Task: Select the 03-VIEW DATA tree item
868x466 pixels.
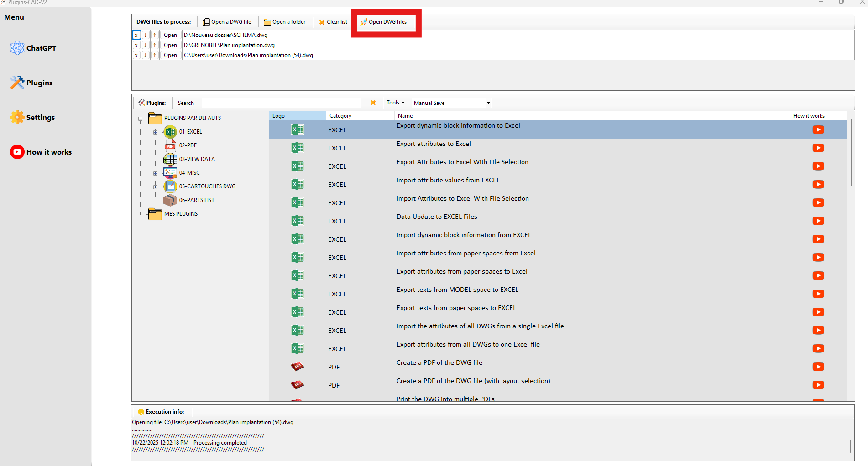Action: [197, 159]
